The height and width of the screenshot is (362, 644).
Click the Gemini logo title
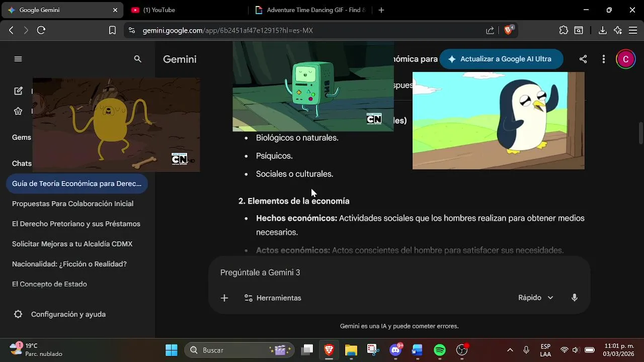(x=180, y=59)
